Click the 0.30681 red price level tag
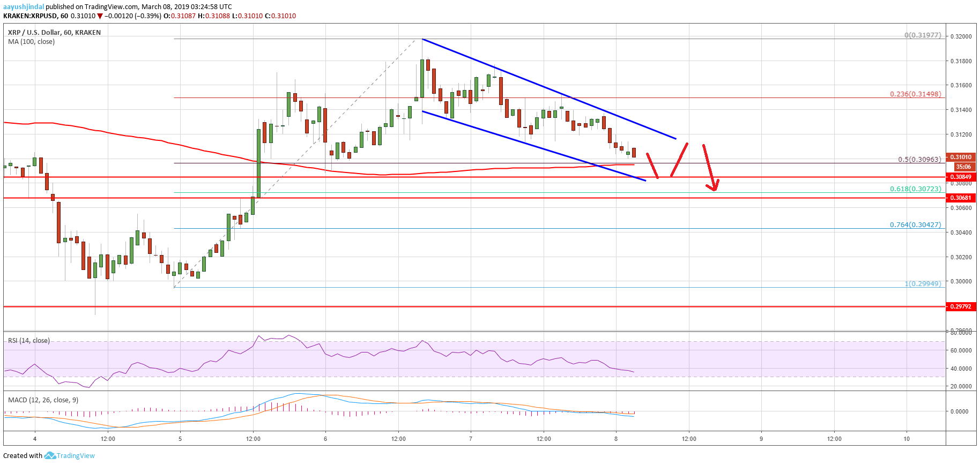Image resolution: width=980 pixels, height=465 pixels. pyautogui.click(x=961, y=198)
